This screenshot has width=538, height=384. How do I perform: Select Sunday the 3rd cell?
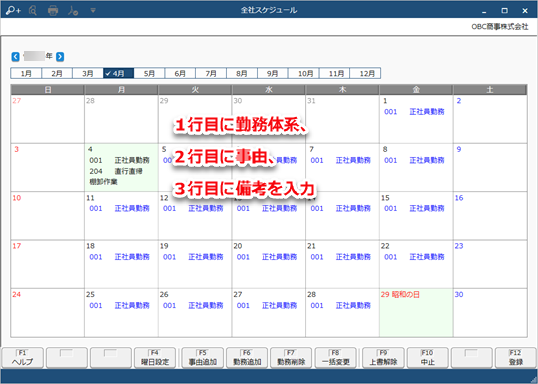(48, 167)
